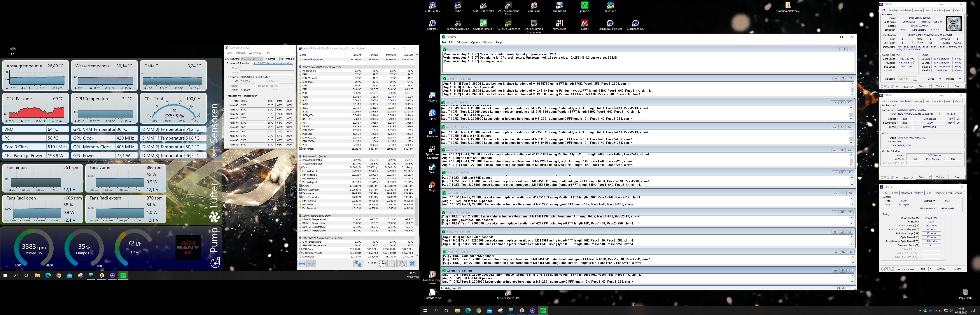Screen dimensions: 980x315
Task: Launch CINEBENCH R15.exe desktop icon
Action: tap(610, 25)
